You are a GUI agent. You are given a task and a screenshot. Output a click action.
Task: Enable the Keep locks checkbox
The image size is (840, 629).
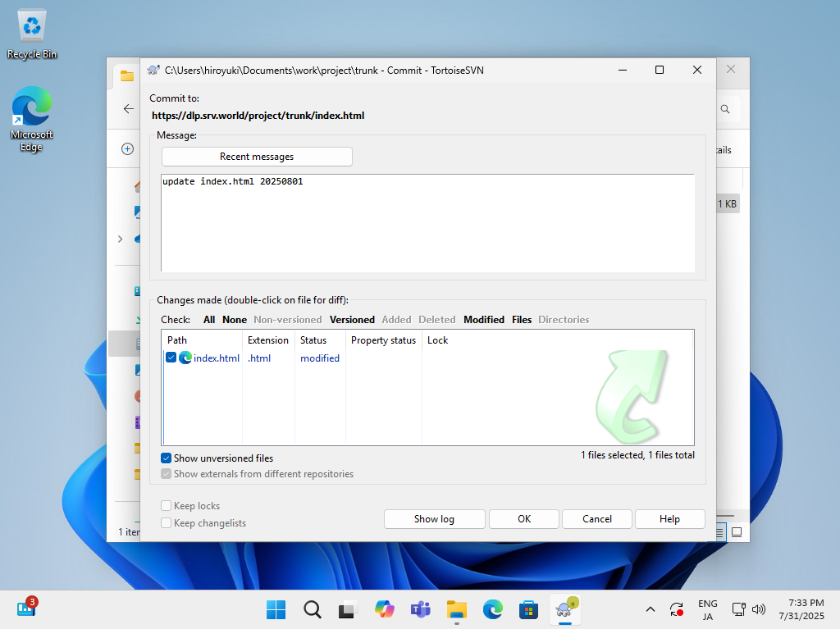[166, 506]
